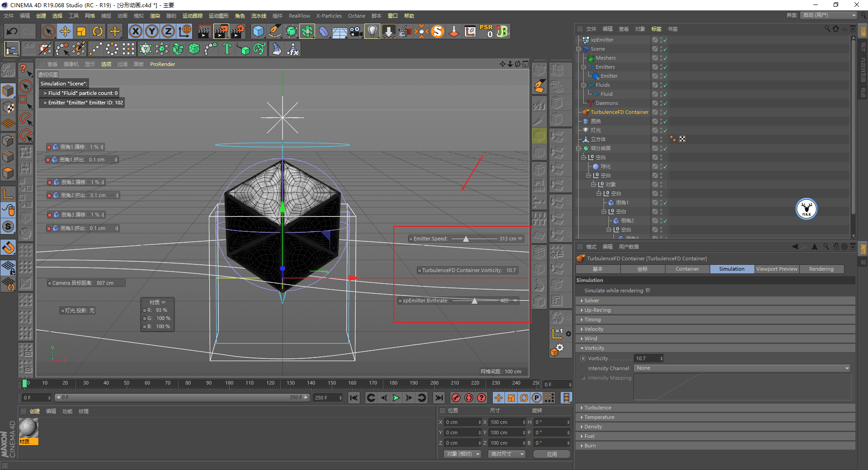Click the PSR reset icon

(486, 31)
